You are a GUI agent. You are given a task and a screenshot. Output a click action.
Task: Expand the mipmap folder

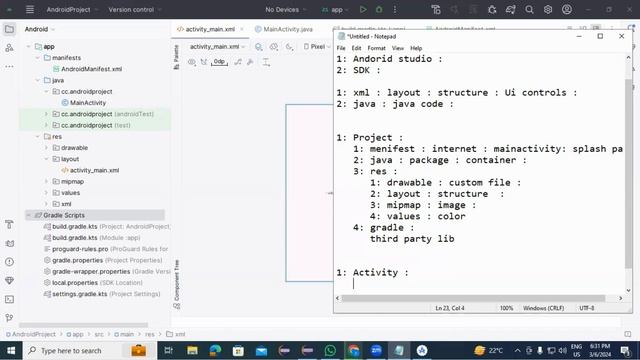[46, 181]
